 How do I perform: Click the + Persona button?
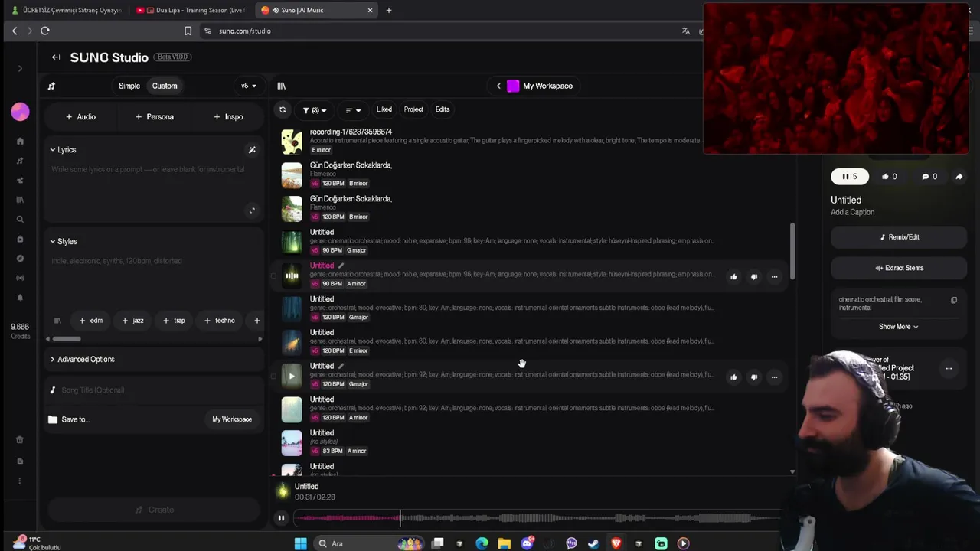point(155,117)
